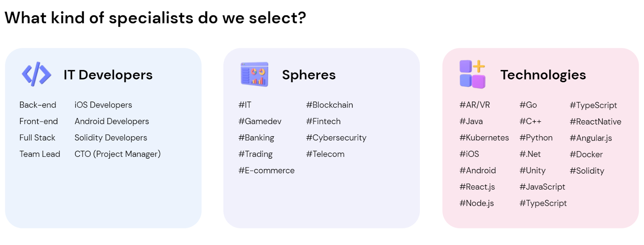The width and height of the screenshot is (644, 245).
Task: Click the Spheres card heading
Action: click(x=309, y=75)
